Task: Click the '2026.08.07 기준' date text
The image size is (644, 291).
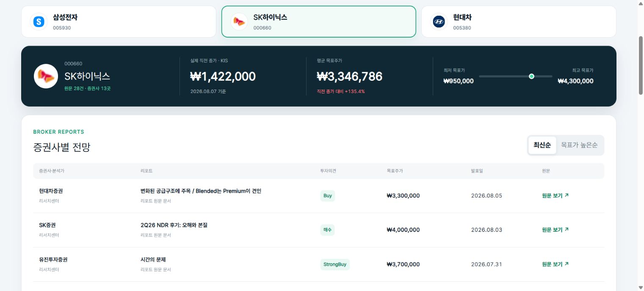Action: coord(208,91)
